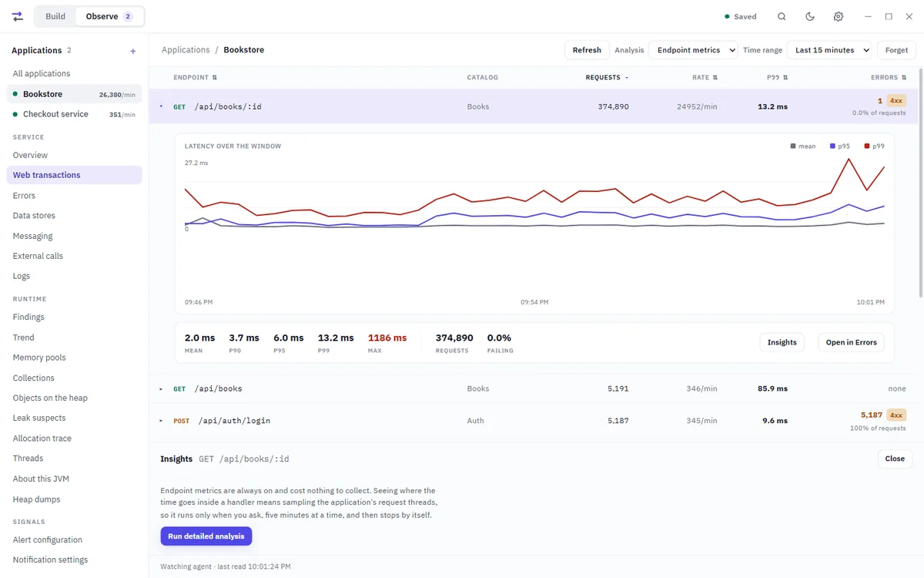Viewport: 924px width, 578px height.
Task: Sort by the ENDPOINT column icon
Action: pos(215,77)
